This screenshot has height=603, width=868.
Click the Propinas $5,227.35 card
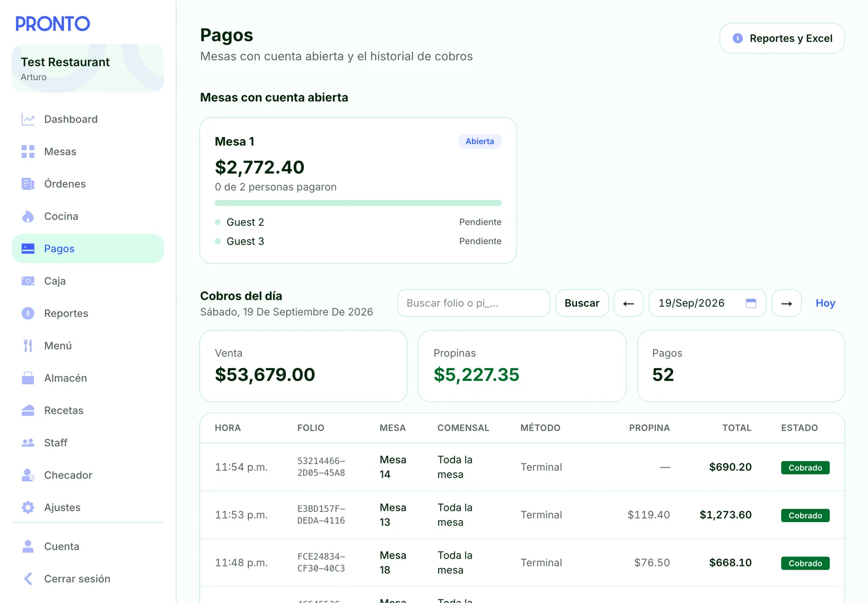522,366
